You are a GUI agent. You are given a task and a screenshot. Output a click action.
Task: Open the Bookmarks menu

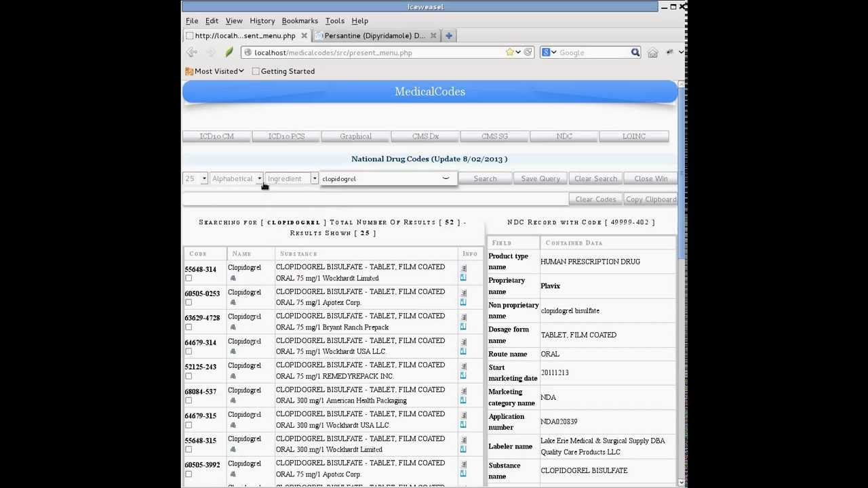(300, 21)
